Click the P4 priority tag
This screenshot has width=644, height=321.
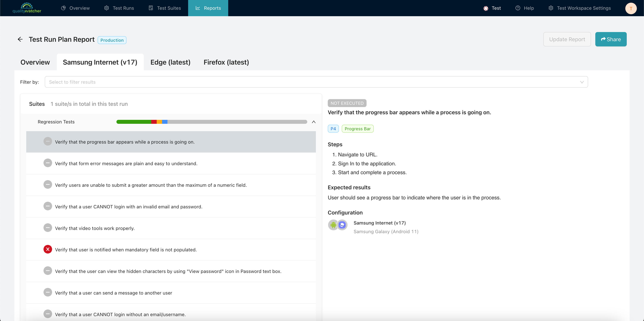[333, 129]
